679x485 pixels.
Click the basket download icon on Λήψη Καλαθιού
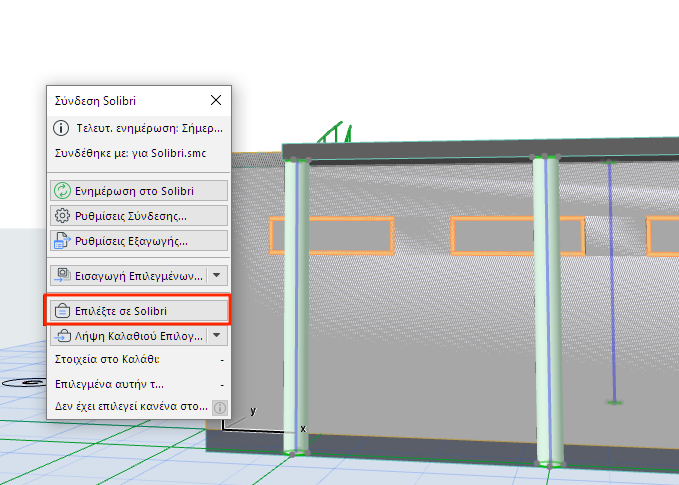(x=62, y=336)
